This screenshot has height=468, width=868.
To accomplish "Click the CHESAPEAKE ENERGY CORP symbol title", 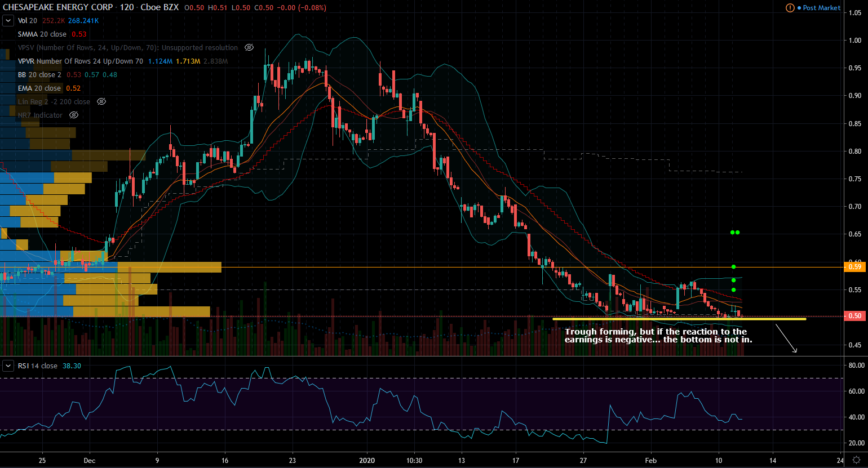I will (58, 7).
